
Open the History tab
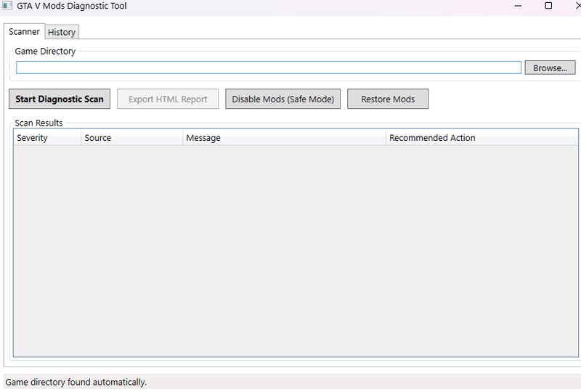pyautogui.click(x=62, y=33)
